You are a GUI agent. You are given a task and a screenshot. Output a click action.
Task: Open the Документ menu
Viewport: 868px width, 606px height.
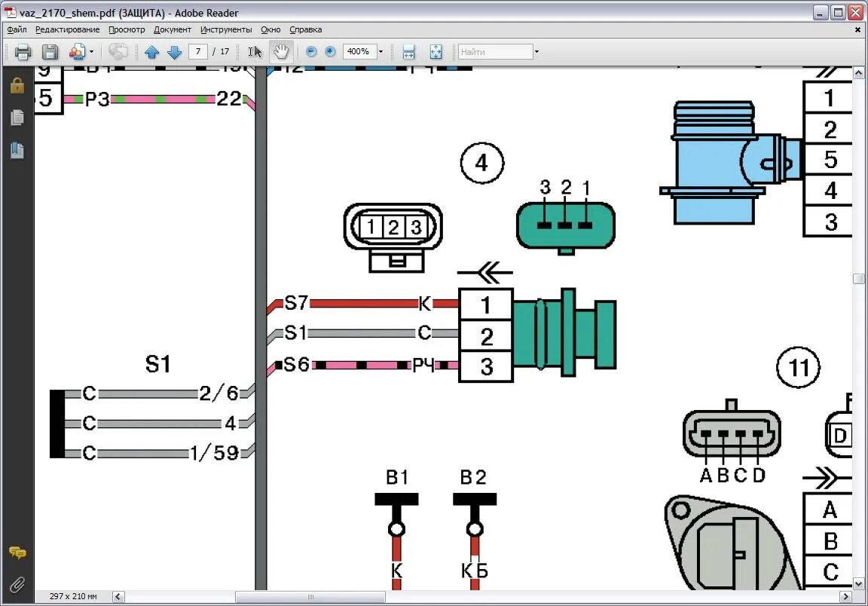pos(172,29)
